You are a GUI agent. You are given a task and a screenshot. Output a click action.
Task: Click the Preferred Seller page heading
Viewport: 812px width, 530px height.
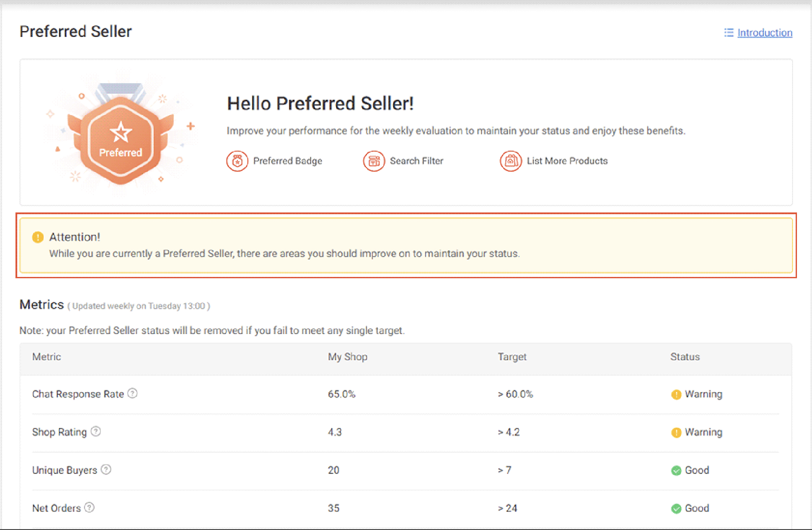click(x=75, y=31)
